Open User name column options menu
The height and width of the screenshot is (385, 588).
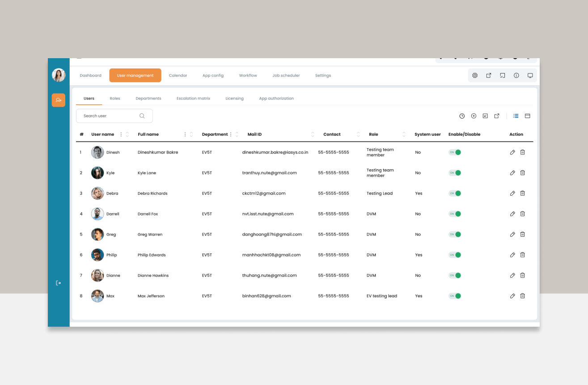(121, 134)
